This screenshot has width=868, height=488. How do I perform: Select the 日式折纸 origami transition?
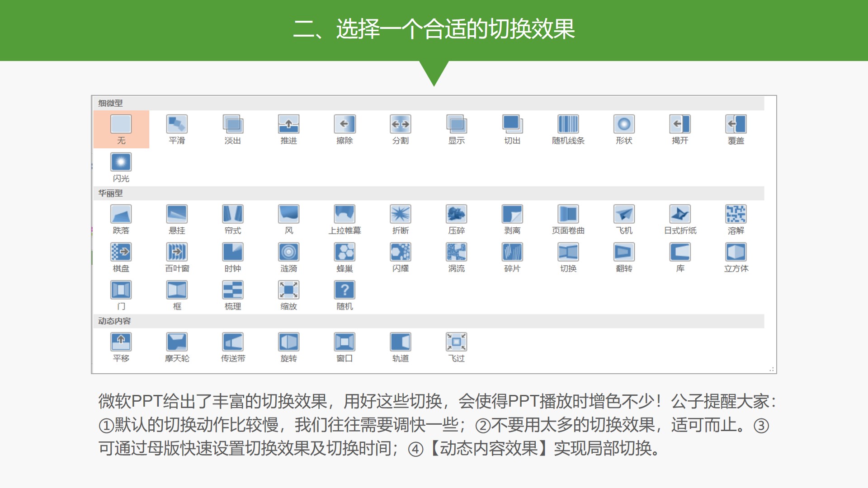click(680, 219)
